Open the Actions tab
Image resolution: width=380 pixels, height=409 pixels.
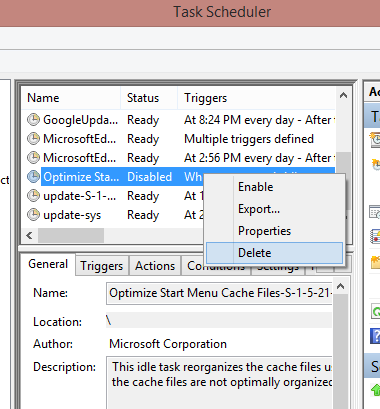coord(155,266)
